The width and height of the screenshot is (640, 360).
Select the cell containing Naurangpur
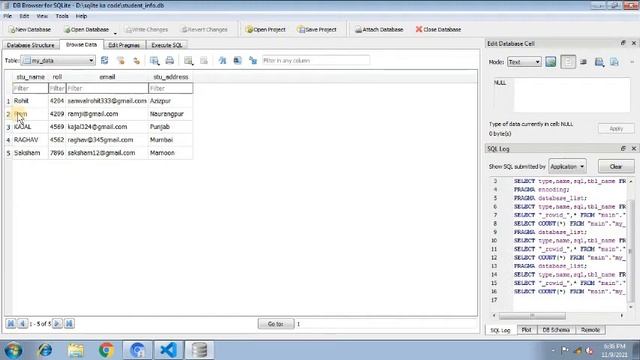pyautogui.click(x=171, y=114)
